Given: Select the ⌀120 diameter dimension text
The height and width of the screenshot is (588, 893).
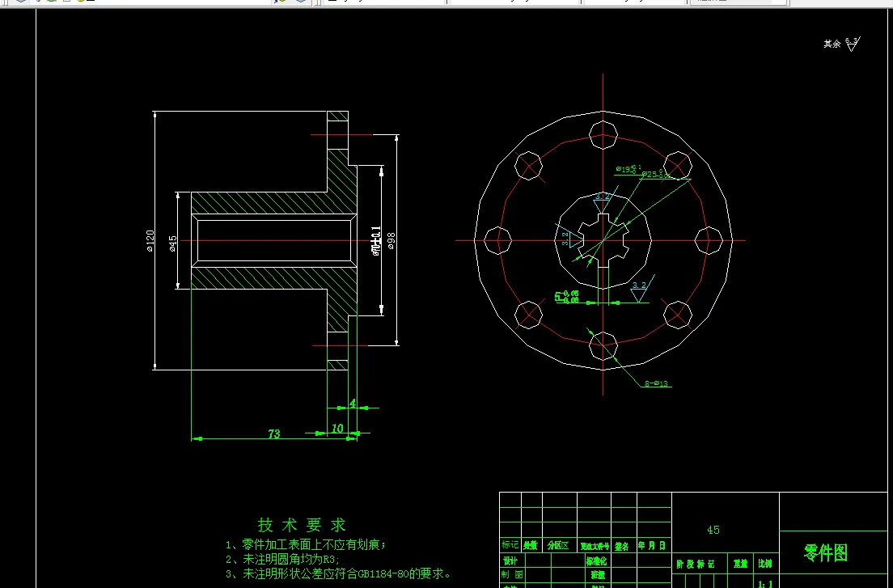Looking at the screenshot, I should point(150,241).
